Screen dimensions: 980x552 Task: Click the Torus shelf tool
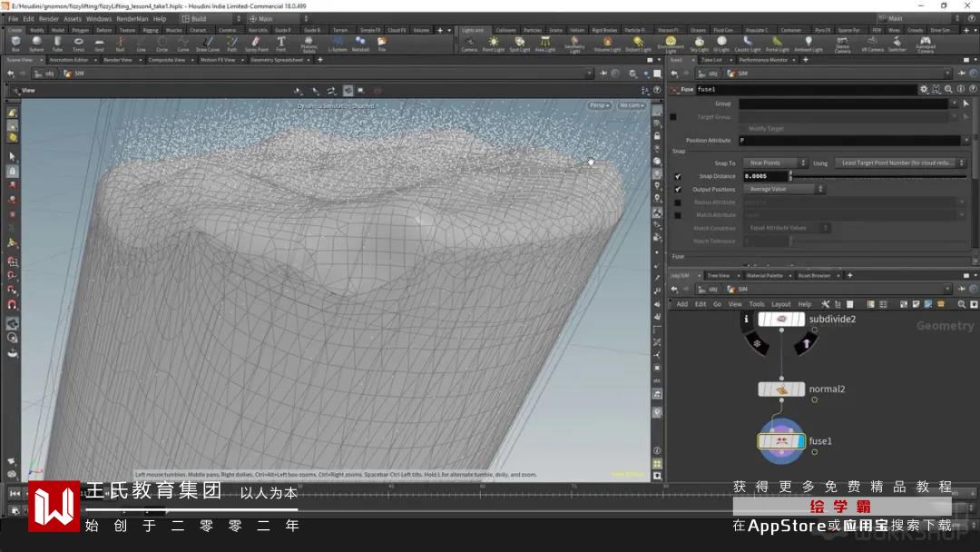pos(78,43)
